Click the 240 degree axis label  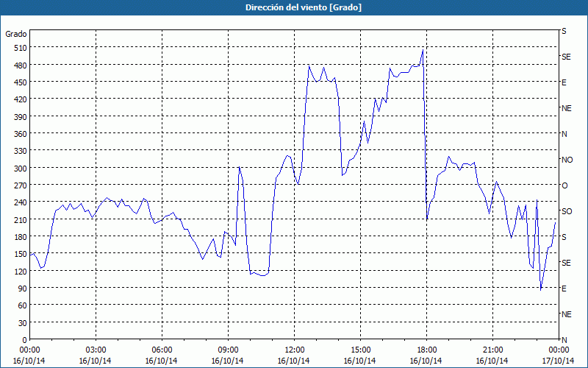(21, 202)
